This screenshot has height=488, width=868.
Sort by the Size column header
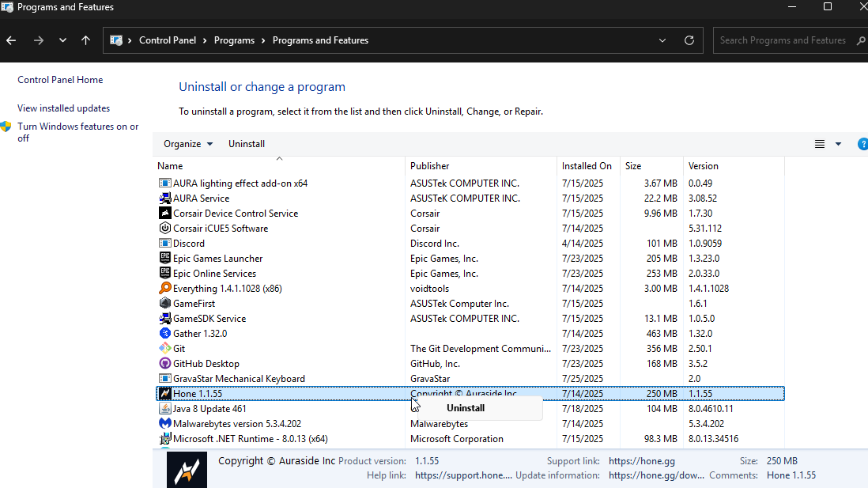pyautogui.click(x=651, y=166)
